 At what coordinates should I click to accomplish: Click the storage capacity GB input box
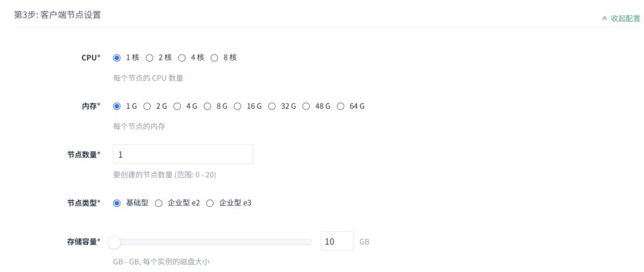coord(336,242)
